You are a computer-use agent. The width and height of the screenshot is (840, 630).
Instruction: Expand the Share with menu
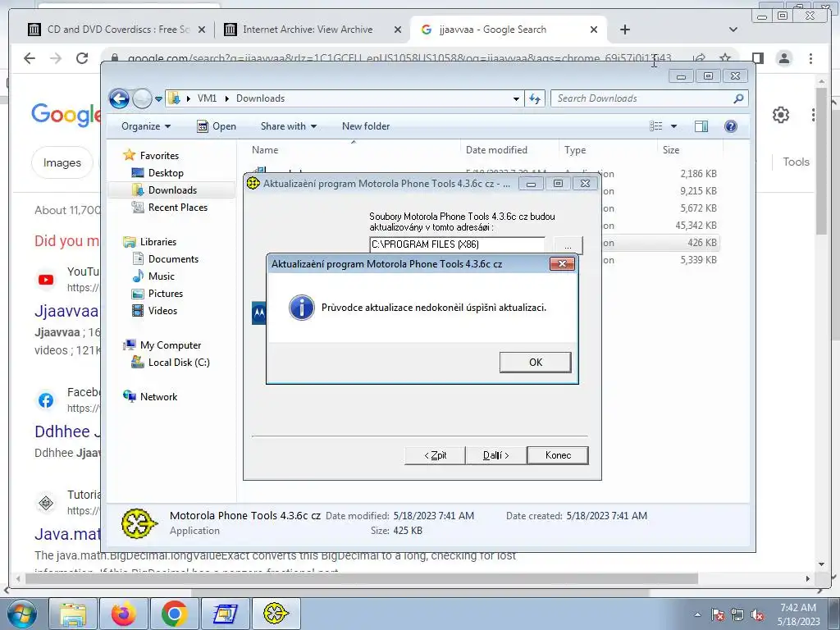pos(288,126)
